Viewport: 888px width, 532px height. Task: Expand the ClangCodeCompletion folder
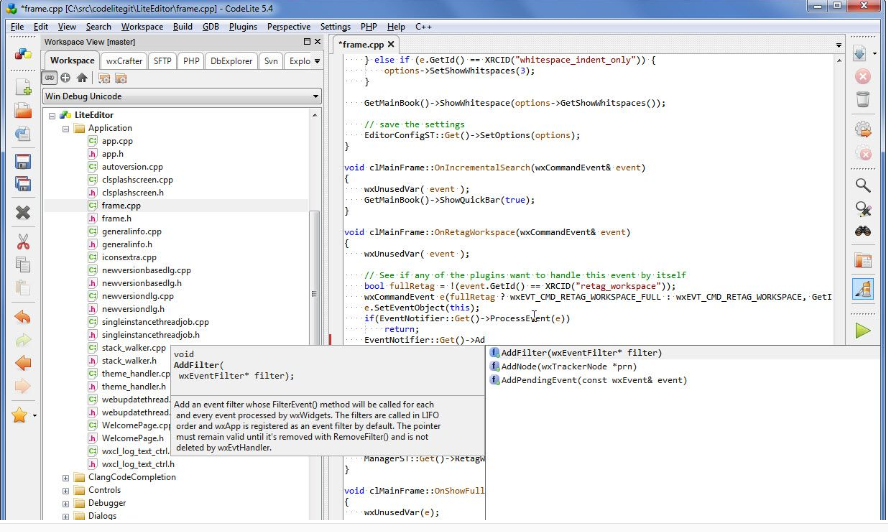click(x=66, y=478)
